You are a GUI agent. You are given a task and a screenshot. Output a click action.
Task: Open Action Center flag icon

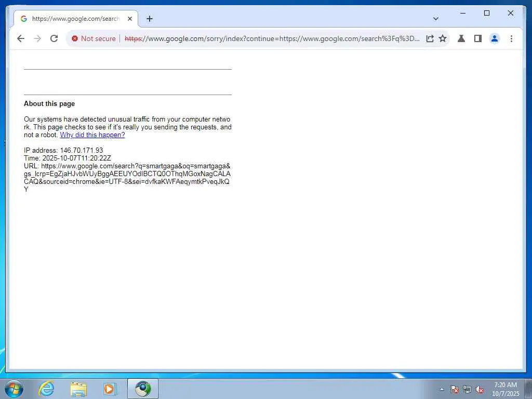click(x=454, y=389)
